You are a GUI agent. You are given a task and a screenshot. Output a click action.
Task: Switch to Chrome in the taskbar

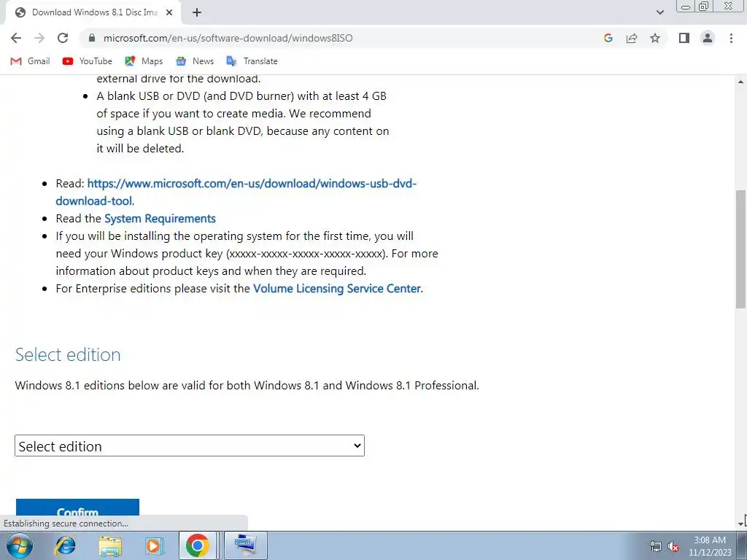click(x=198, y=545)
